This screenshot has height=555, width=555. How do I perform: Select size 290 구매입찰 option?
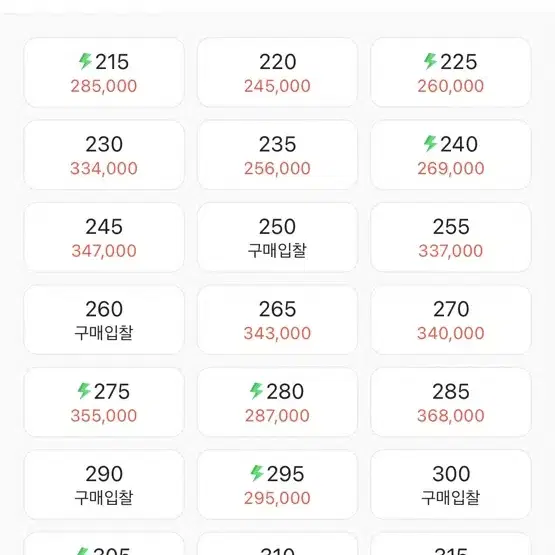(104, 485)
